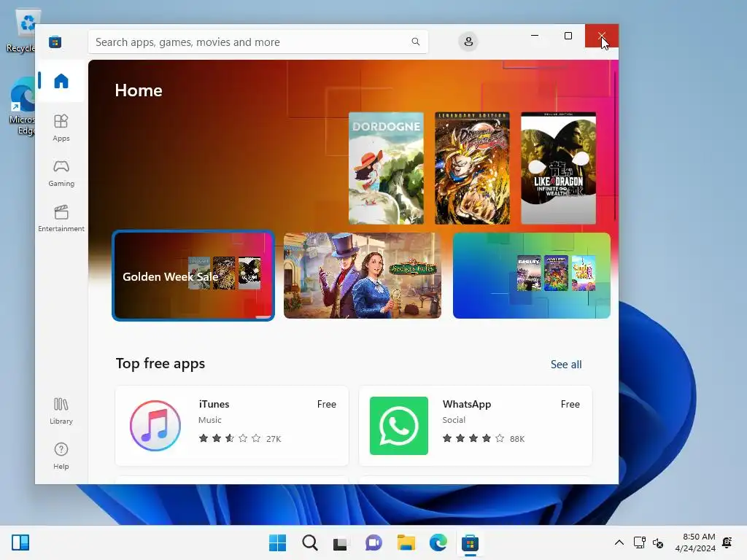Open the Chat app on the taskbar

[373, 542]
